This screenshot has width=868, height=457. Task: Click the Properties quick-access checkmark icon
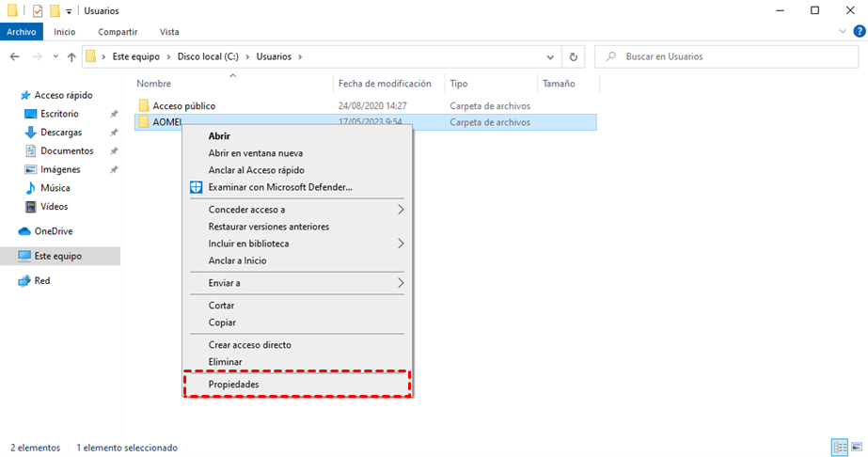click(38, 10)
